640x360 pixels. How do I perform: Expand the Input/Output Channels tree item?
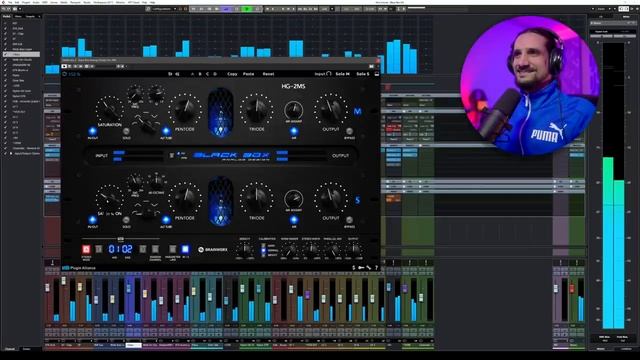pos(11,153)
